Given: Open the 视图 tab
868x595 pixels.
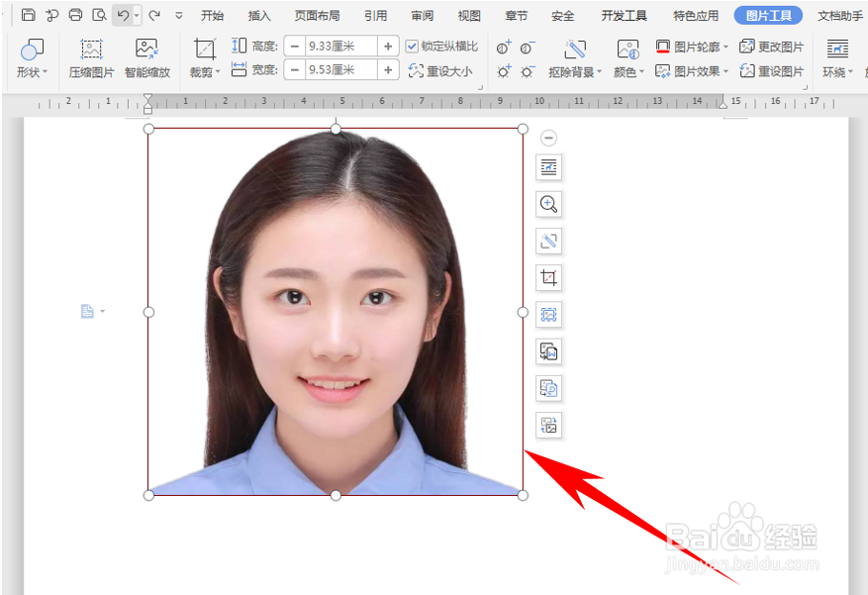Looking at the screenshot, I should pos(469,16).
